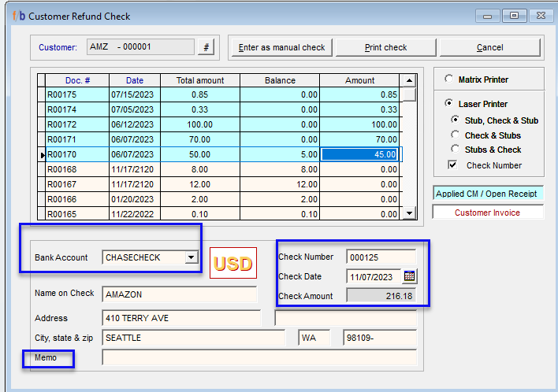Click the # customer lookup button
Image resolution: width=558 pixels, height=392 pixels.
click(x=206, y=47)
